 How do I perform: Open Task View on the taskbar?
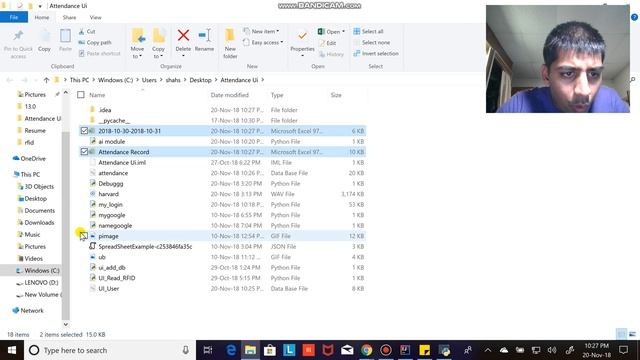coord(208,350)
